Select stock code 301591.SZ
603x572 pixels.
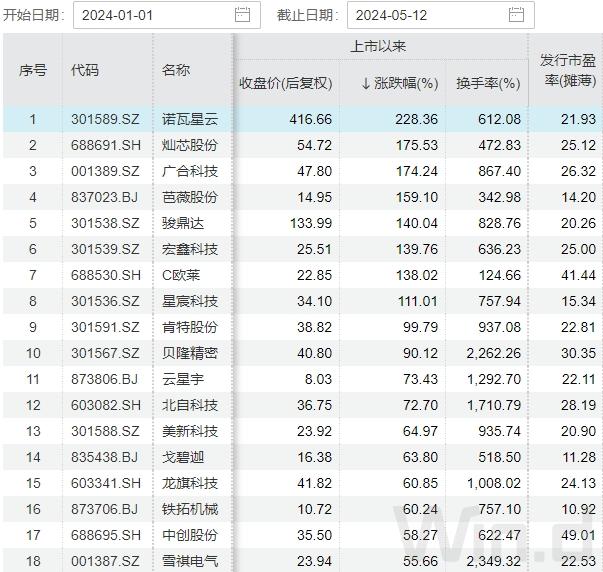[105, 327]
